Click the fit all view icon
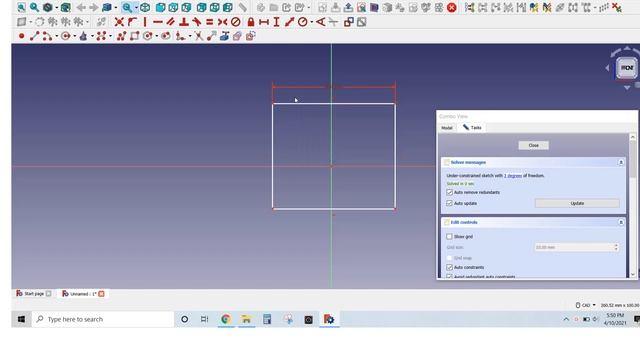This screenshot has height=360, width=640. pyautogui.click(x=21, y=7)
